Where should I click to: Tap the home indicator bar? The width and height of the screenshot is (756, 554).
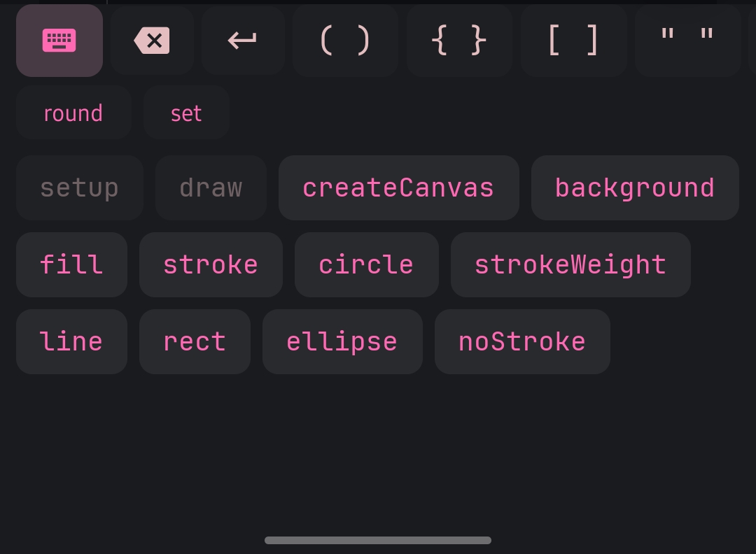[x=378, y=541]
